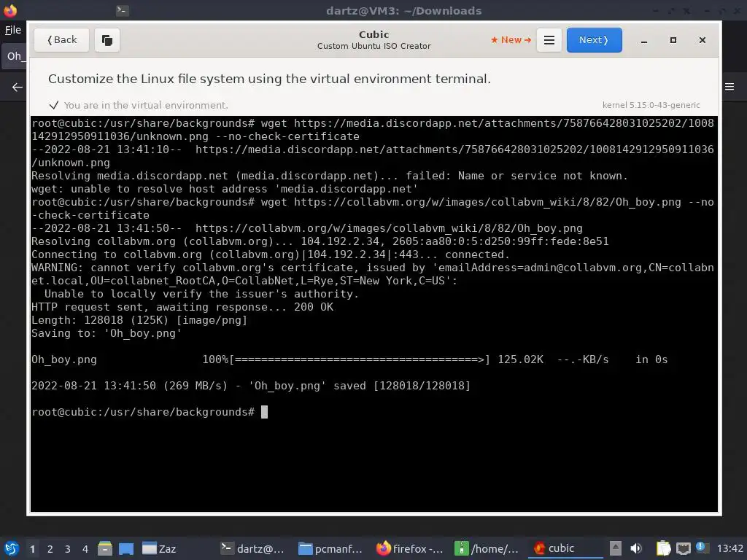Screen dimensions: 747x560
Task: Click the blue show desktop icon in taskbar
Action: (x=126, y=548)
